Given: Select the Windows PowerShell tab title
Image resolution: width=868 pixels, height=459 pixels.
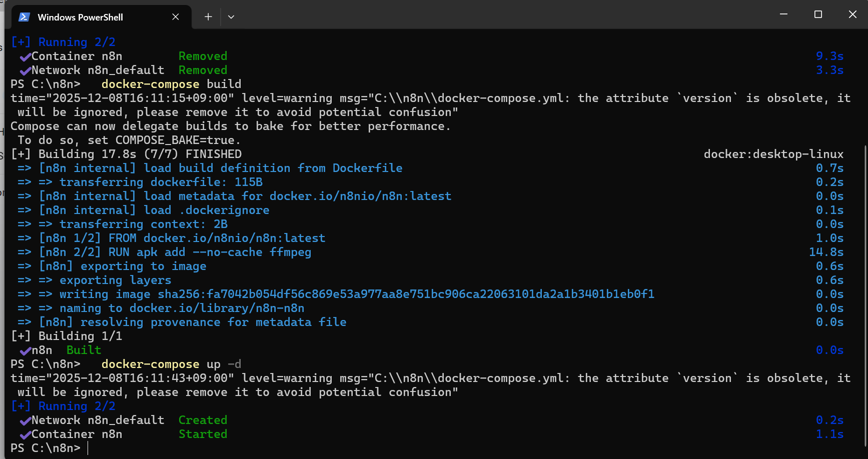Looking at the screenshot, I should 80,17.
